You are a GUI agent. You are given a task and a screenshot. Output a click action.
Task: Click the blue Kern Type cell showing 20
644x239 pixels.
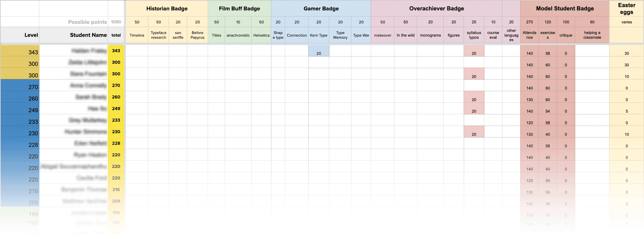(318, 51)
